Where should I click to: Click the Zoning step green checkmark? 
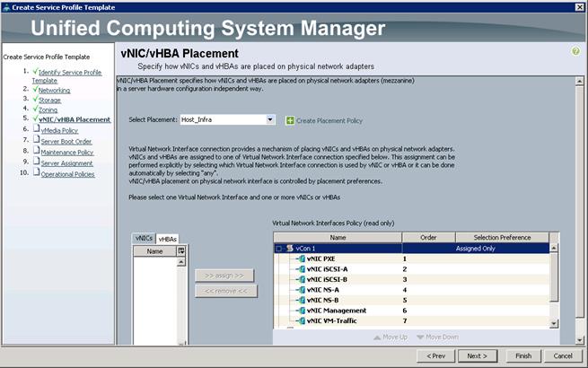pyautogui.click(x=35, y=109)
